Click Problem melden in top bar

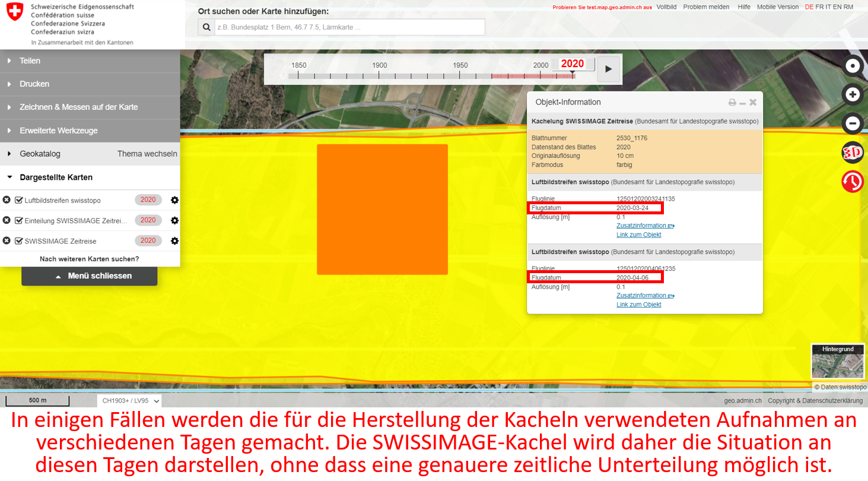706,7
